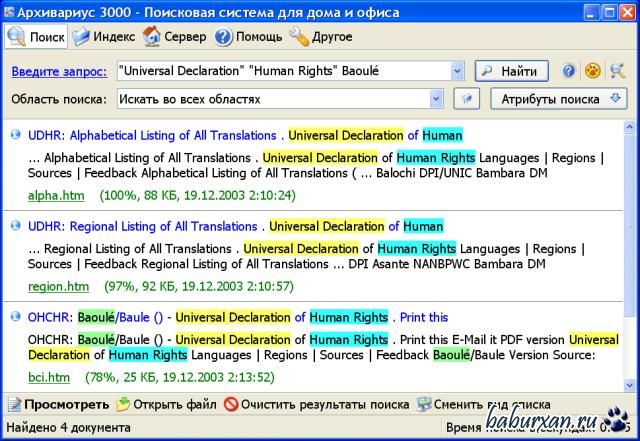Click the orange paw icon beside search button
The image size is (640, 441).
(593, 71)
